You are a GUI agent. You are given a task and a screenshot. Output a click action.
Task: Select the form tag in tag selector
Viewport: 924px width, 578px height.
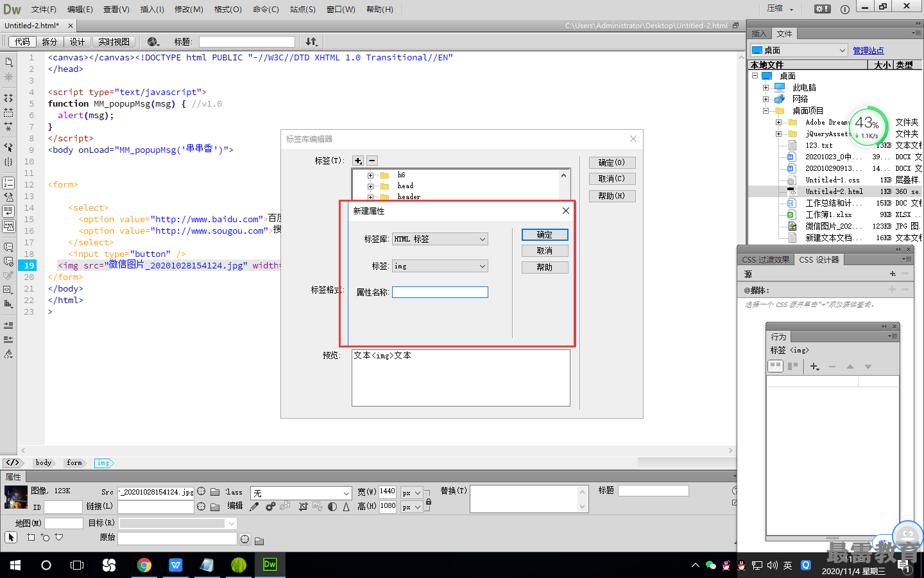click(74, 462)
